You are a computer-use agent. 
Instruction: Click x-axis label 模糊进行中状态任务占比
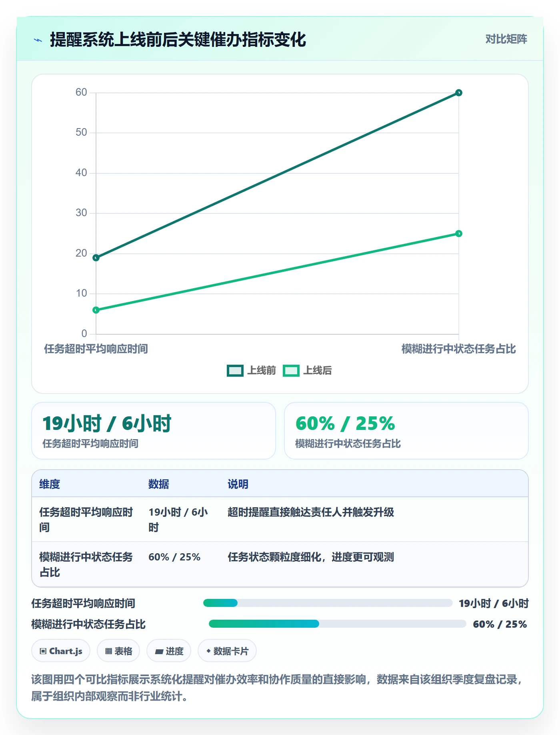click(459, 349)
